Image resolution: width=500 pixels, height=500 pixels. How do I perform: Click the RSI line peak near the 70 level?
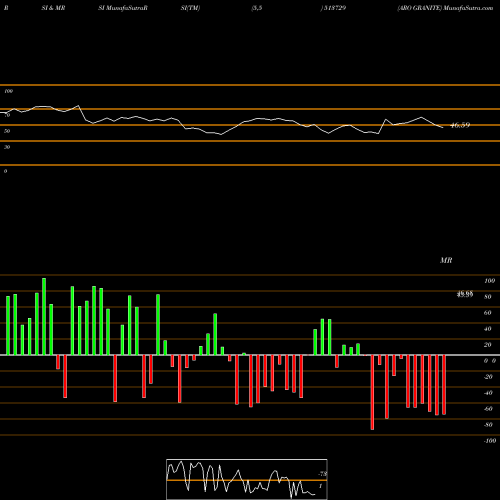tap(79, 106)
